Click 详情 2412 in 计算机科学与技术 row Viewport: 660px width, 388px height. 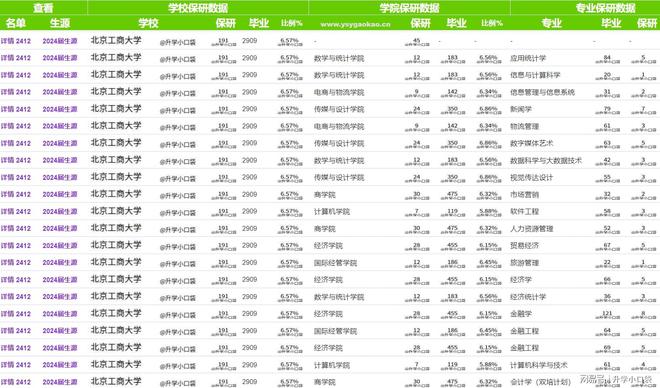16,365
